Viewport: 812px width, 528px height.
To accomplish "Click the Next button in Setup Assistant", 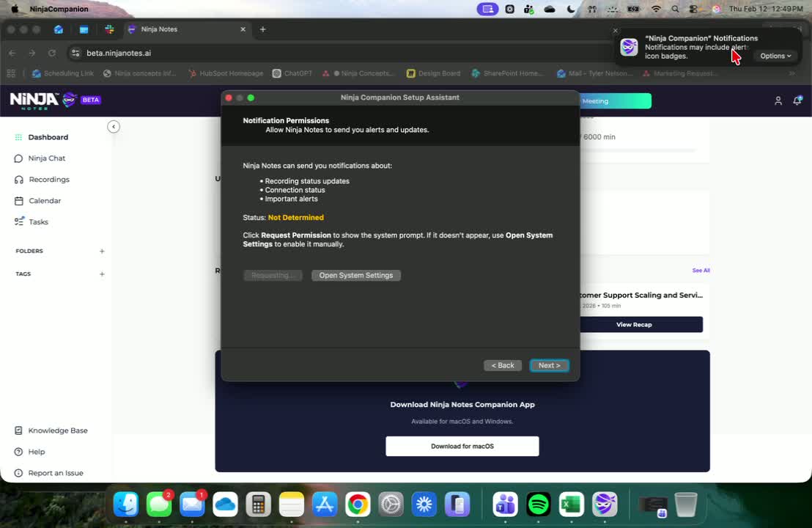I will pos(549,366).
